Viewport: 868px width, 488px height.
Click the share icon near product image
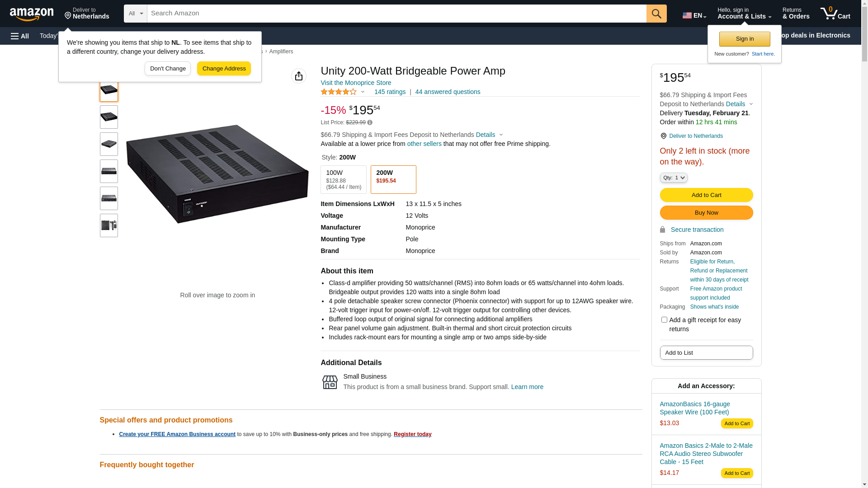point(299,76)
